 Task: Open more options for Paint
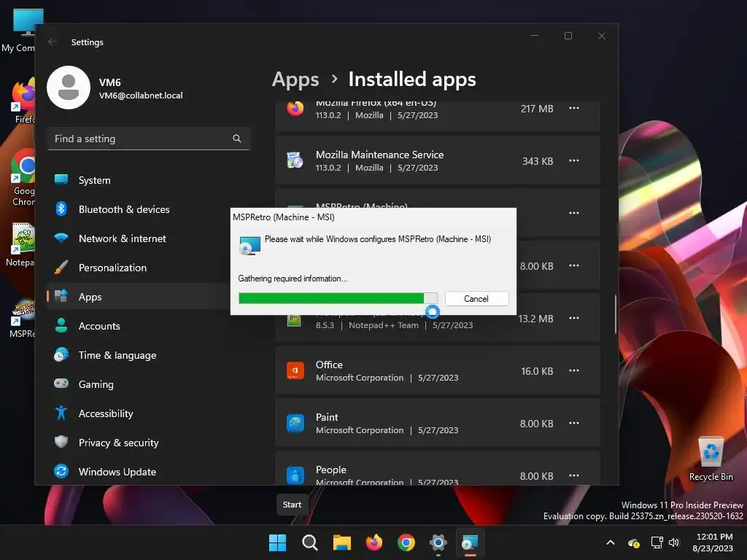(x=574, y=423)
